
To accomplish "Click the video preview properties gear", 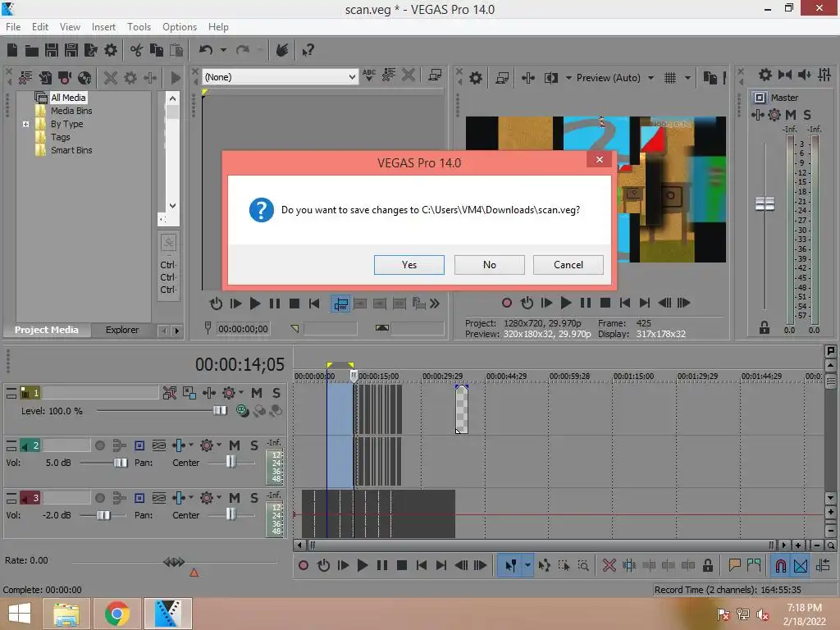I will pos(475,78).
